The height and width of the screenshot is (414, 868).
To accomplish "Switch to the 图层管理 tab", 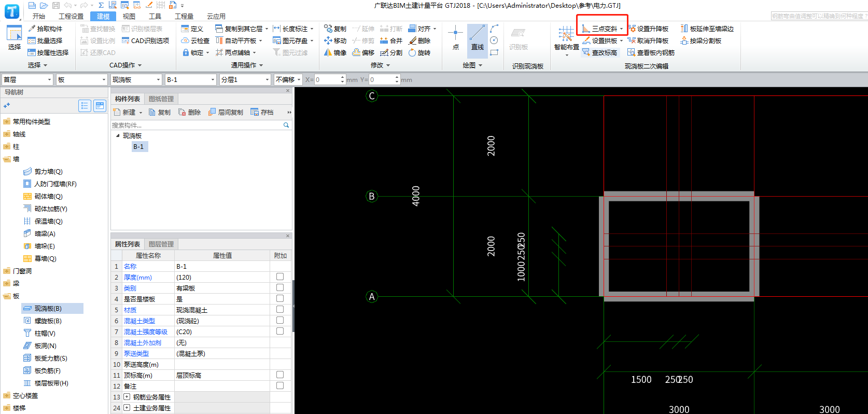I will [x=161, y=244].
